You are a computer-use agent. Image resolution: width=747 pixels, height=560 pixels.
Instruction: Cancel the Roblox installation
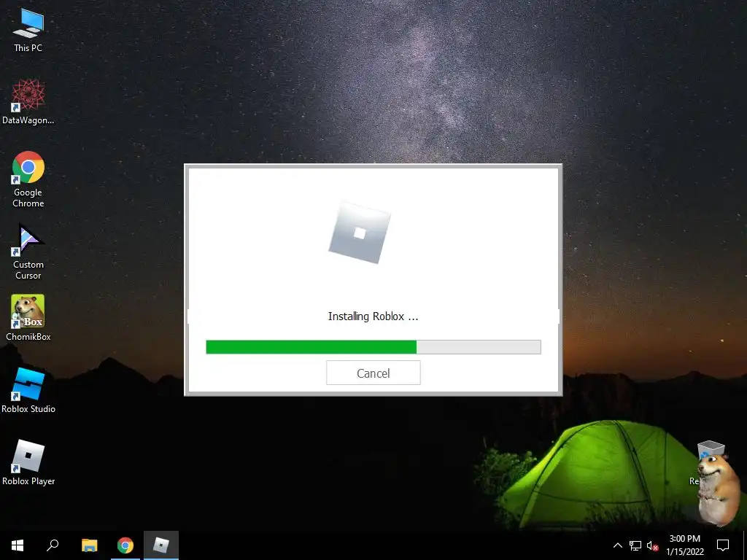click(373, 373)
